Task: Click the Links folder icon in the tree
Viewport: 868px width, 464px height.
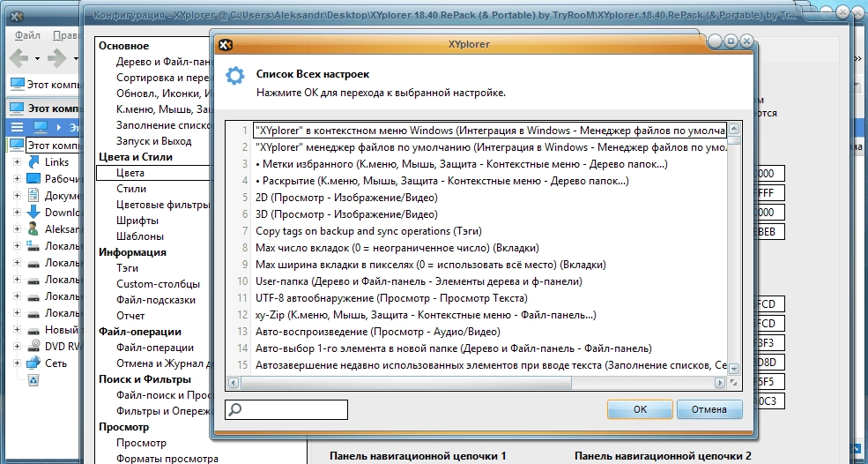Action: [33, 162]
